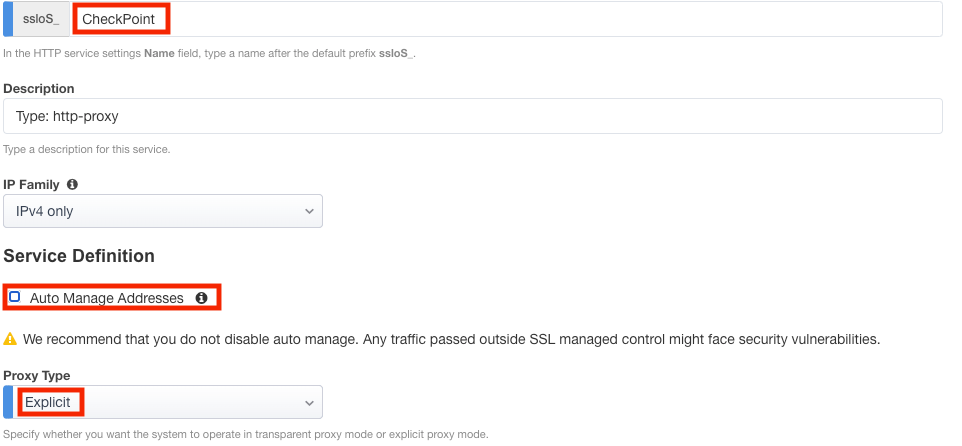Click the transparent or explicit proxy mode hint
Image resolution: width=962 pixels, height=446 pixels.
click(x=245, y=435)
